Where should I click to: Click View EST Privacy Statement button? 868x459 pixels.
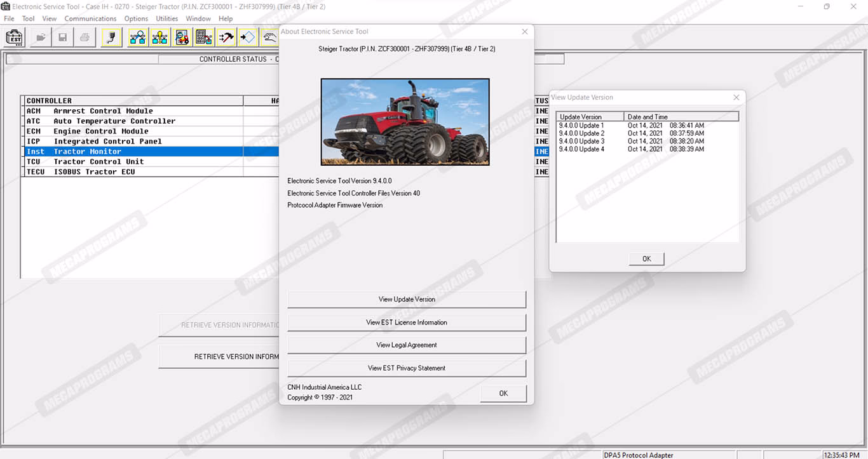[x=407, y=368]
